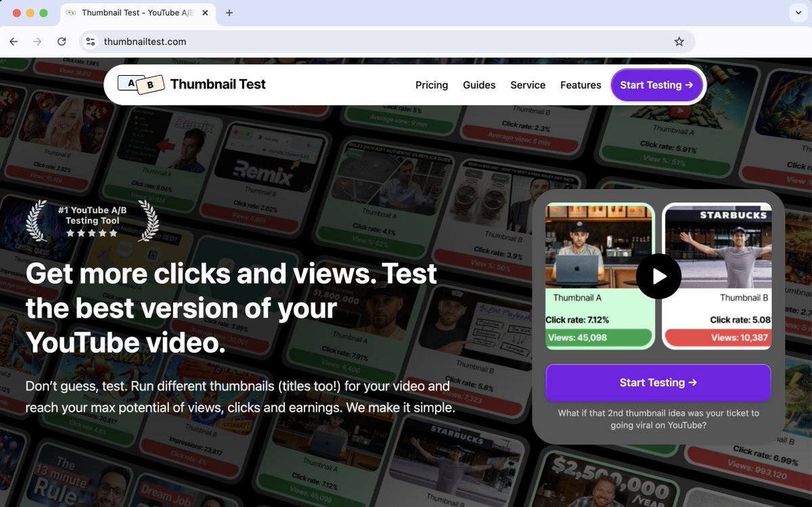Image resolution: width=812 pixels, height=507 pixels.
Task: Open the Service menu item
Action: pyautogui.click(x=528, y=85)
